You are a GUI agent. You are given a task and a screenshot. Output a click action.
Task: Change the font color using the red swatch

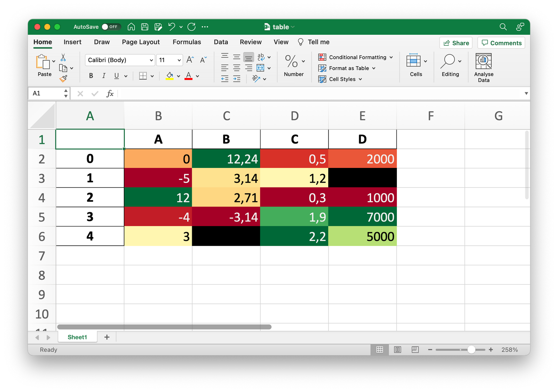188,76
